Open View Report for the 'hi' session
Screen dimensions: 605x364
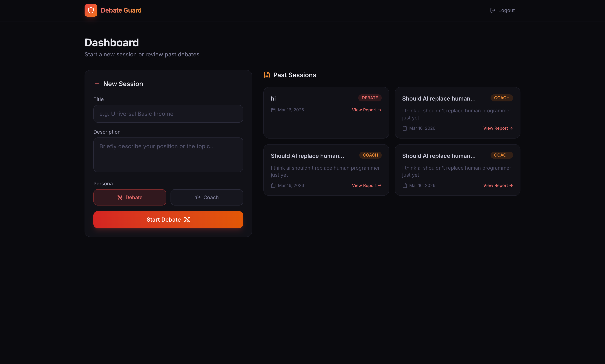pyautogui.click(x=366, y=110)
